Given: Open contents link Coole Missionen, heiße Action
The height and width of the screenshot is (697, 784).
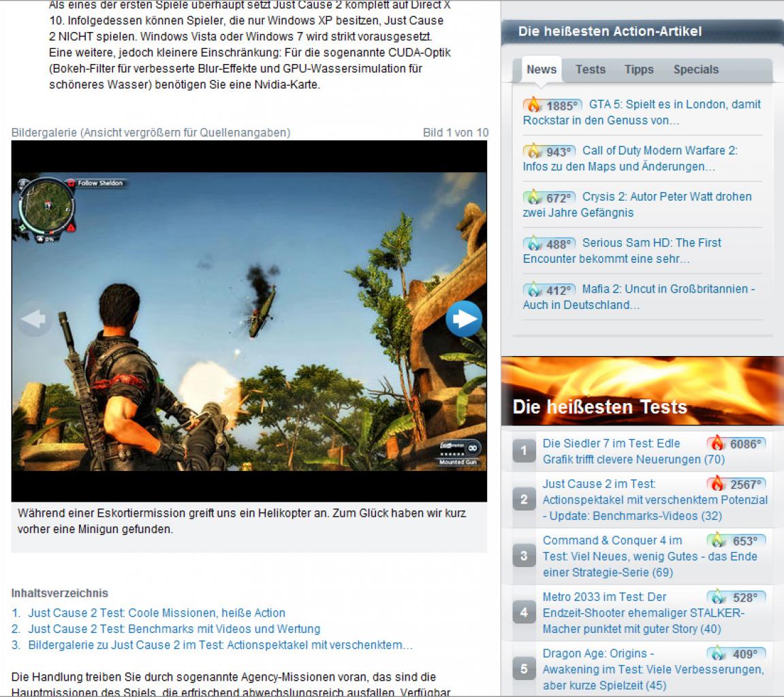Looking at the screenshot, I should pyautogui.click(x=157, y=613).
